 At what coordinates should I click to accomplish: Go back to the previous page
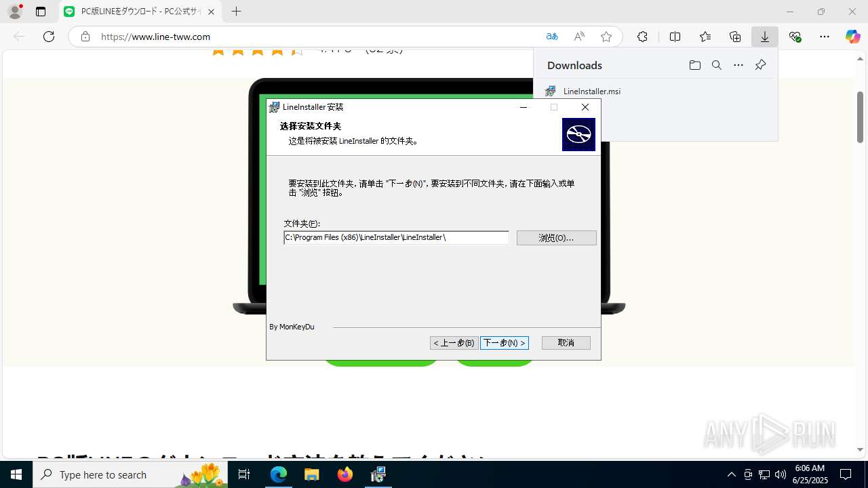click(19, 37)
